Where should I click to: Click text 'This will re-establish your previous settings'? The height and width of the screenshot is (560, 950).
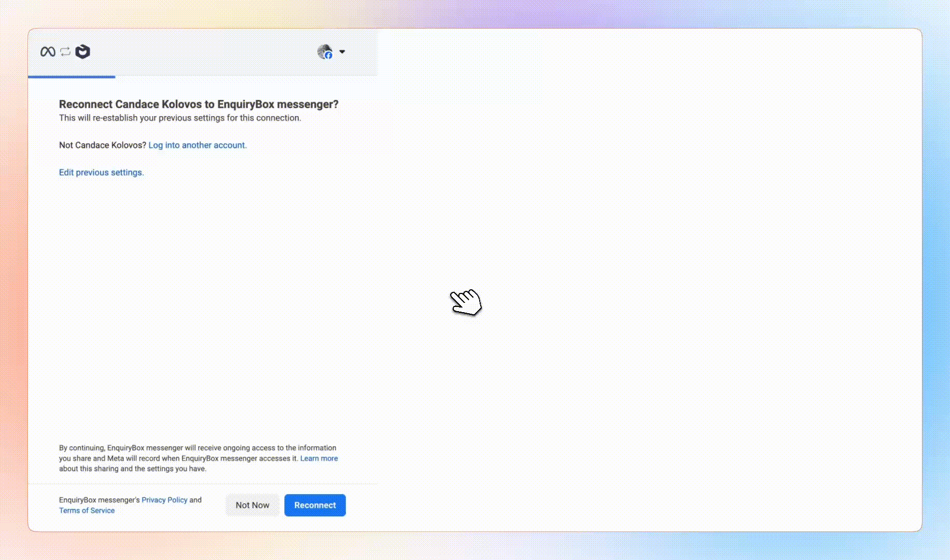[180, 118]
